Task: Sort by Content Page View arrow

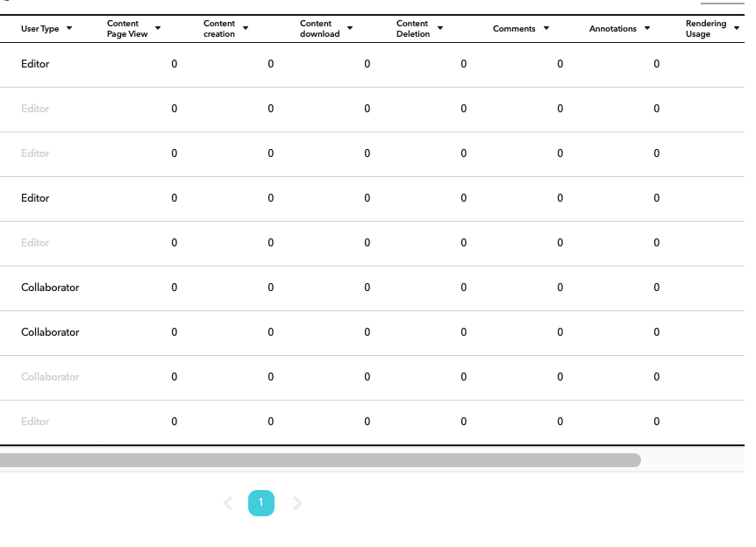Action: [x=158, y=28]
